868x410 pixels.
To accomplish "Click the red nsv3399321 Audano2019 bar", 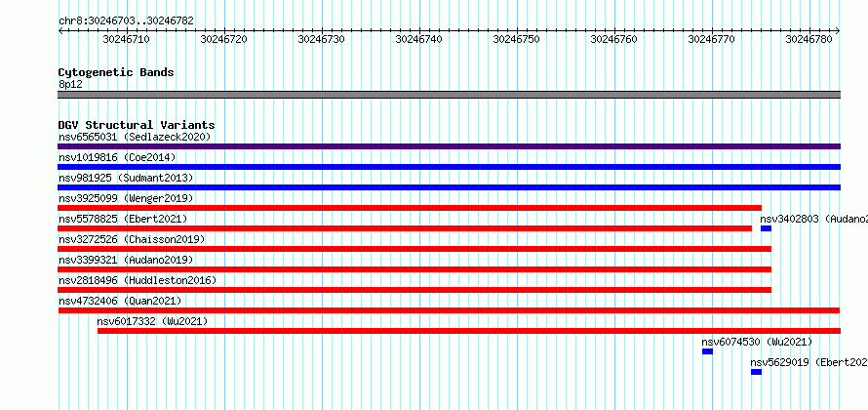I will (x=414, y=269).
